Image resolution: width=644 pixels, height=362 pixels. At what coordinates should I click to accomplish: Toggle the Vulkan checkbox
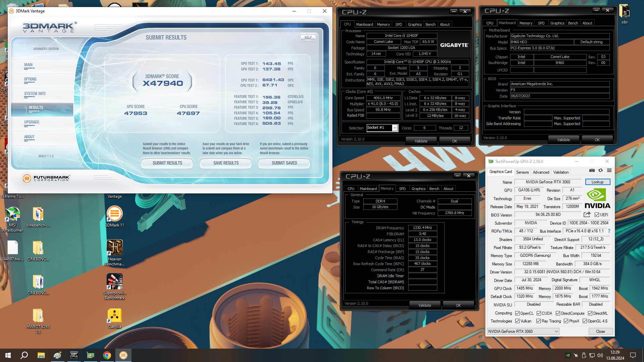tap(518, 321)
